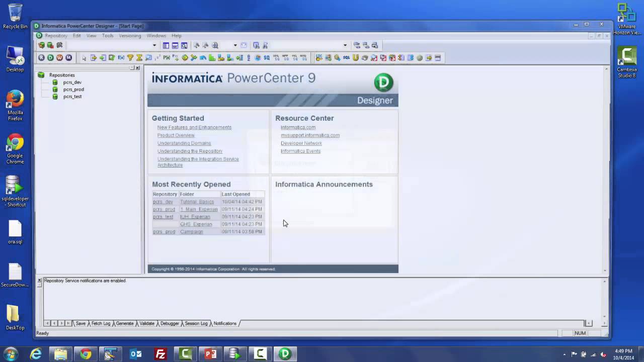Image resolution: width=644 pixels, height=362 pixels.
Task: Select the funnel Filter transformation icon
Action: point(130,58)
